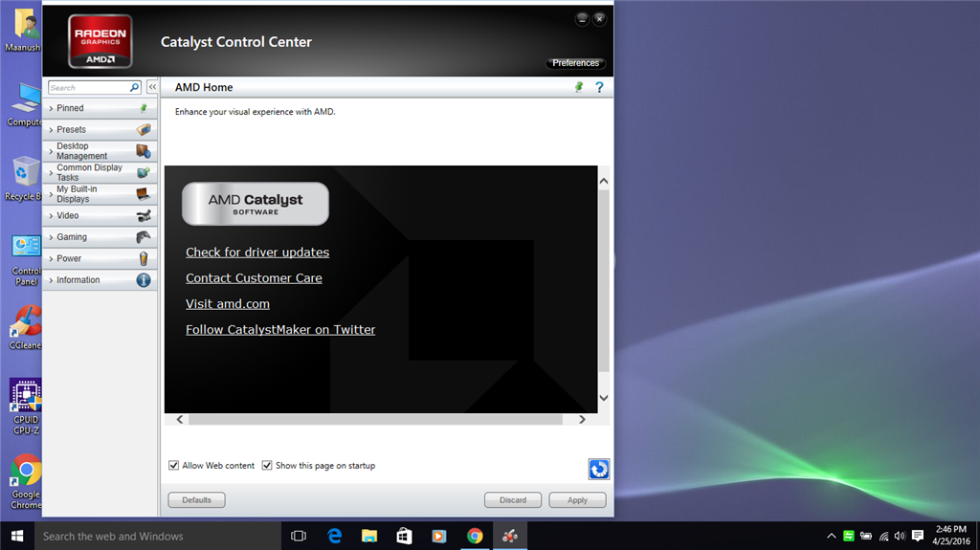Click Check for driver updates link
980x550 pixels.
[x=257, y=252]
